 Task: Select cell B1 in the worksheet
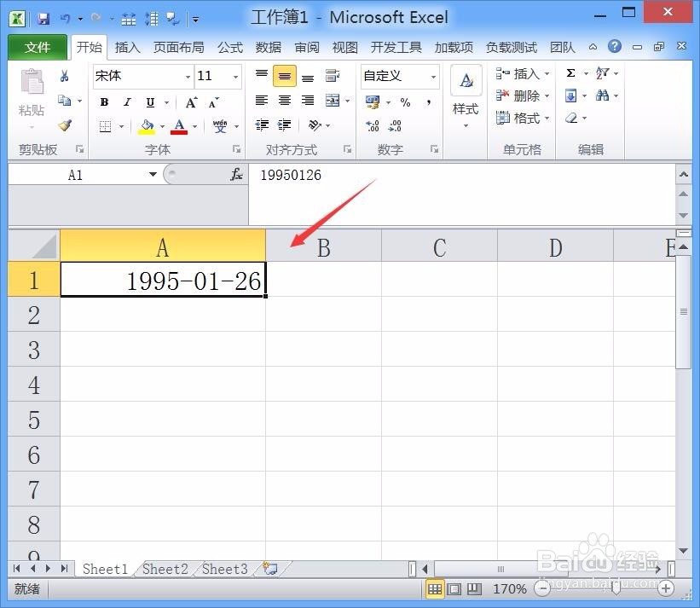[x=323, y=280]
